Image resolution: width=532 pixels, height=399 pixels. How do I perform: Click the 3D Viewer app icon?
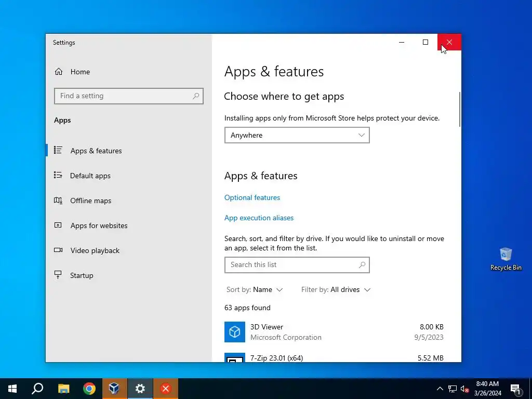click(x=235, y=332)
